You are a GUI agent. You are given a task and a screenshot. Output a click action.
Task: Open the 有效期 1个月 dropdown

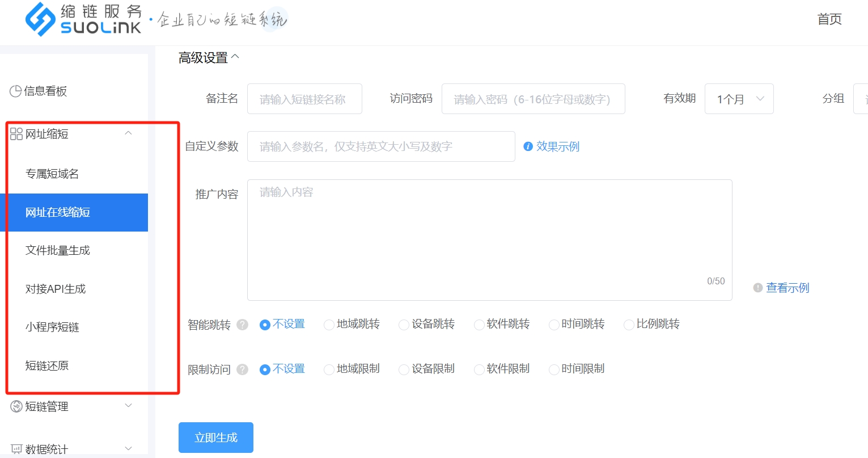[739, 99]
